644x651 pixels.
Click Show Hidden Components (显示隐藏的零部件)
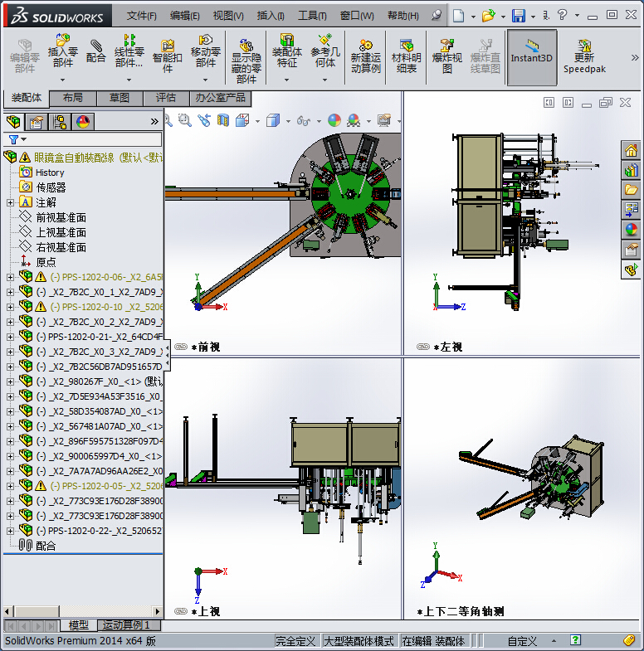pyautogui.click(x=246, y=61)
